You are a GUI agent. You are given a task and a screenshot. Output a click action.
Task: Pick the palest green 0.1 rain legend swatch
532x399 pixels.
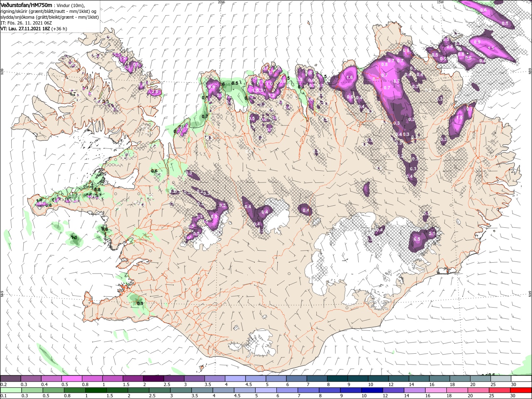point(10,390)
